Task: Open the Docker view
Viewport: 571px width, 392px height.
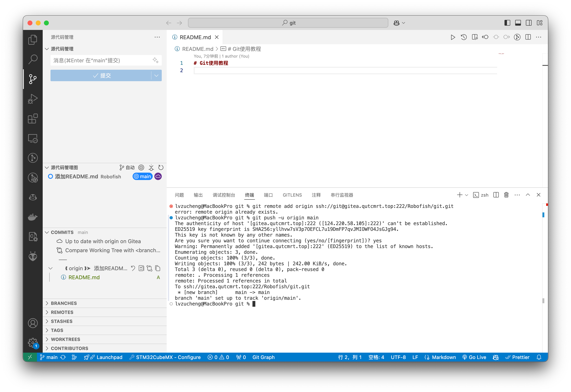Action: 33,217
